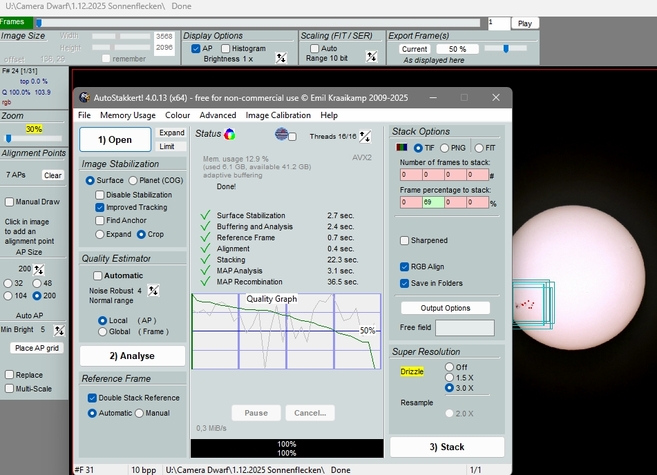Click the Place AP grid button
Image resolution: width=657 pixels, height=475 pixels.
37,347
